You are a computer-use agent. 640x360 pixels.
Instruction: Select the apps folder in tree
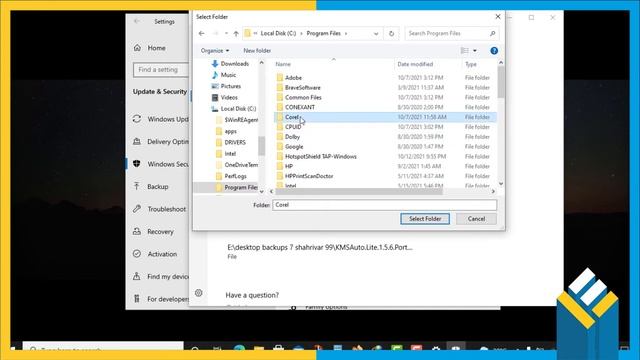(x=227, y=131)
